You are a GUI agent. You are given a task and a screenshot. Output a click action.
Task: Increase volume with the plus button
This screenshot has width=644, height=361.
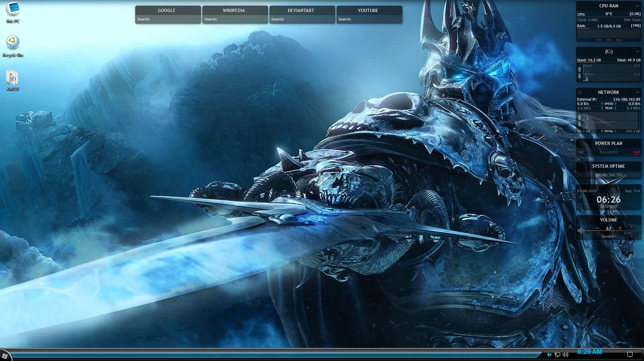[620, 228]
